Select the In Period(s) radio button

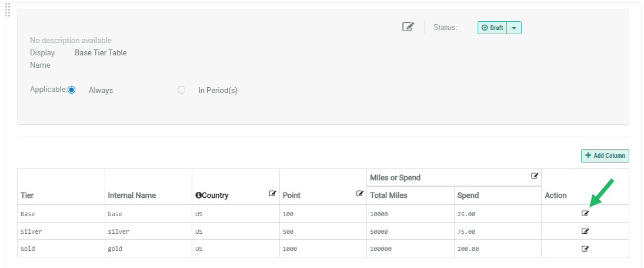point(181,90)
